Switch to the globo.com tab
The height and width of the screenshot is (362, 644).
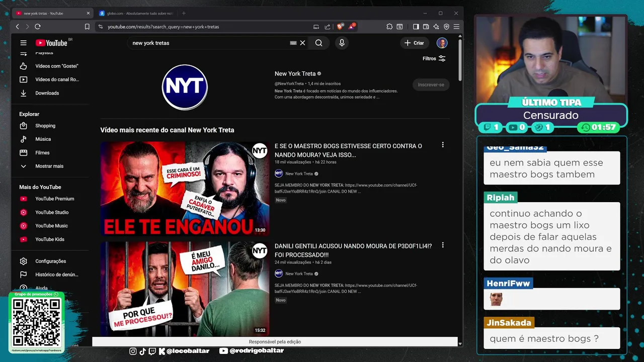[136, 13]
